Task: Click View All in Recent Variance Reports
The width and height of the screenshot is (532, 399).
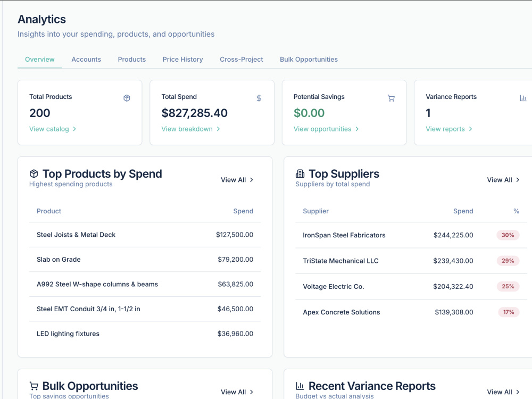Action: [x=503, y=392]
